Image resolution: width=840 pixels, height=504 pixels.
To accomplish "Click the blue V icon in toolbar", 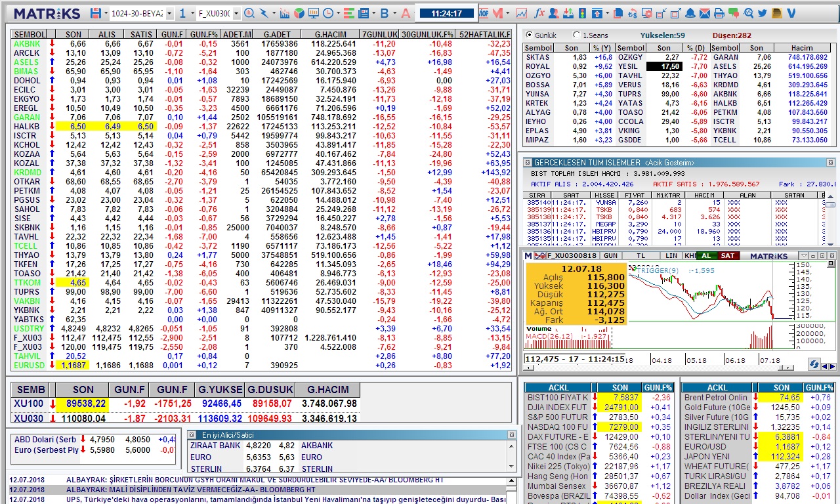I will [791, 13].
